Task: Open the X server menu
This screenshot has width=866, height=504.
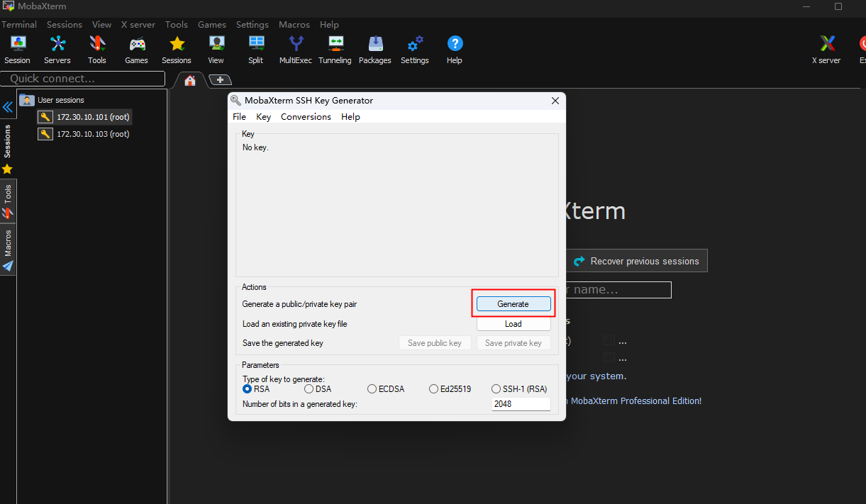Action: click(139, 24)
